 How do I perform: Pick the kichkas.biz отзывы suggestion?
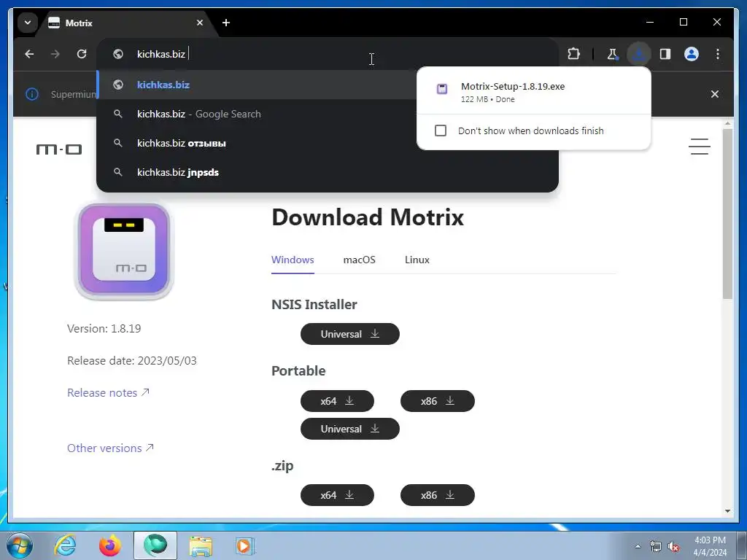(x=258, y=144)
